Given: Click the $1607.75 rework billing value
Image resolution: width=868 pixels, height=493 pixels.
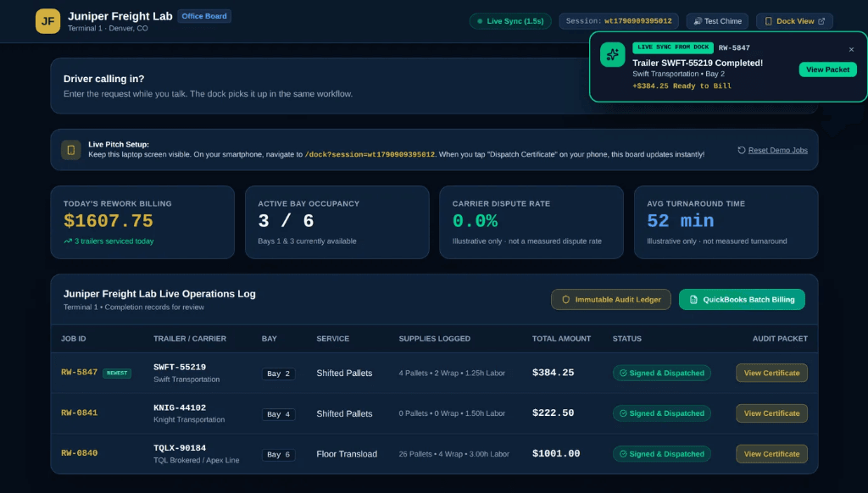Looking at the screenshot, I should 108,221.
